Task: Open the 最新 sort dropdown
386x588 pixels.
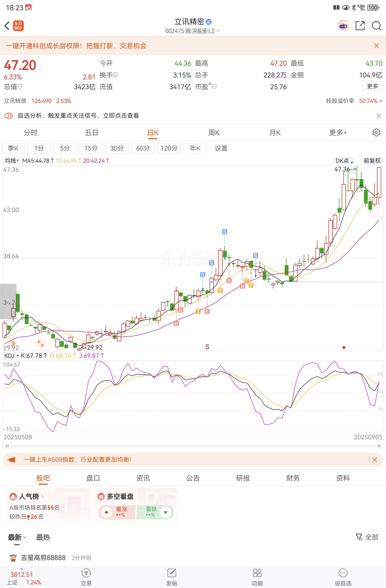Action: tap(17, 537)
